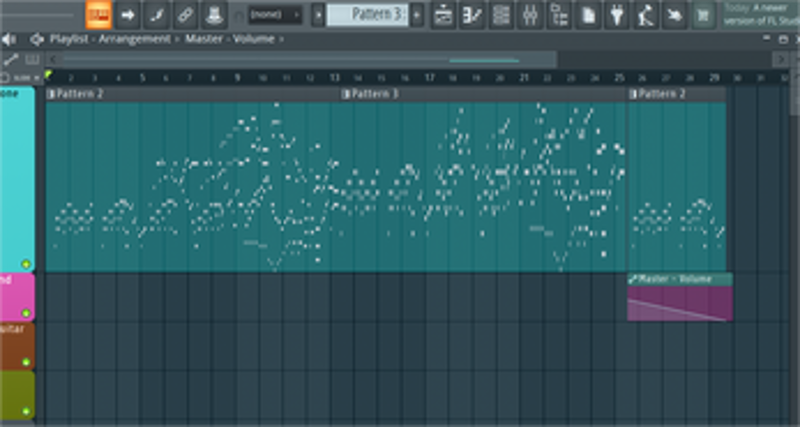Open the plugin picker plug icon
This screenshot has height=427, width=800.
point(617,15)
